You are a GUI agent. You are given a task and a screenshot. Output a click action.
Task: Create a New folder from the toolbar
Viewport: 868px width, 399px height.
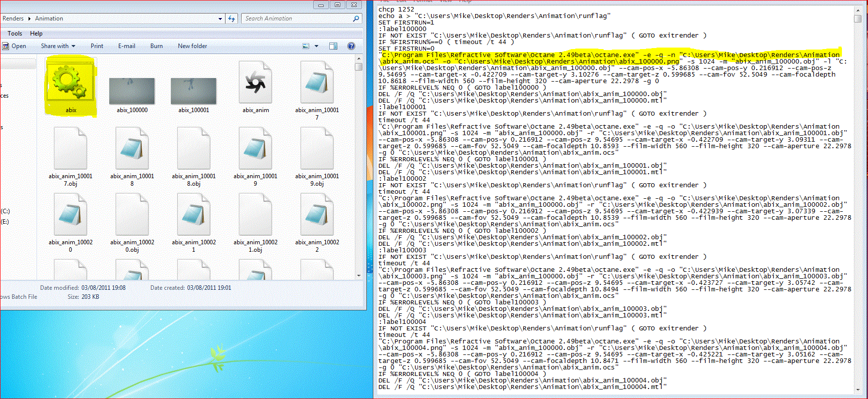click(192, 46)
